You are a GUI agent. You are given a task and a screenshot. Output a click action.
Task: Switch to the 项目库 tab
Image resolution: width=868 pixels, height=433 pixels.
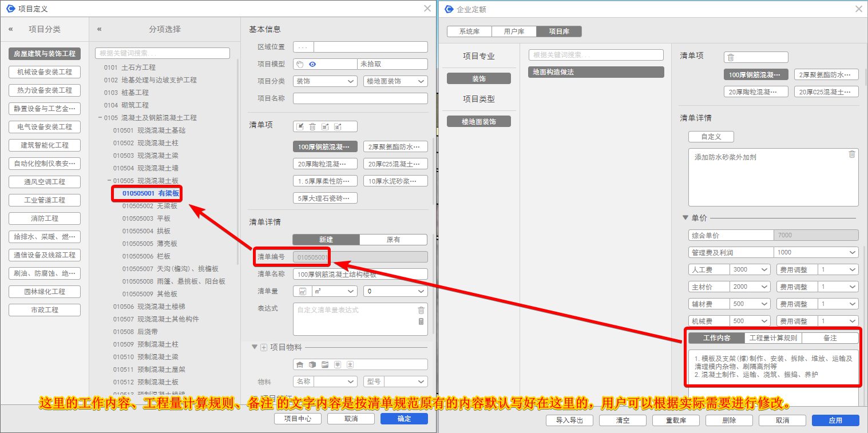tap(559, 31)
